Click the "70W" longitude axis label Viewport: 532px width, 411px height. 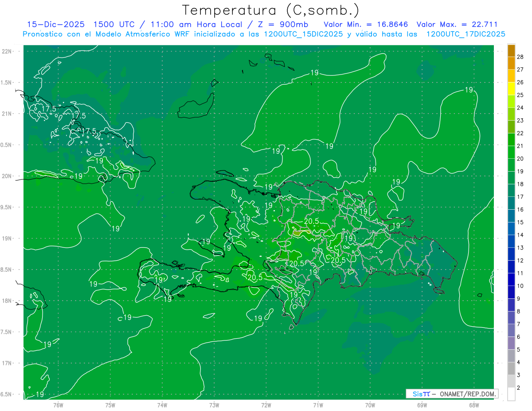[x=370, y=405]
